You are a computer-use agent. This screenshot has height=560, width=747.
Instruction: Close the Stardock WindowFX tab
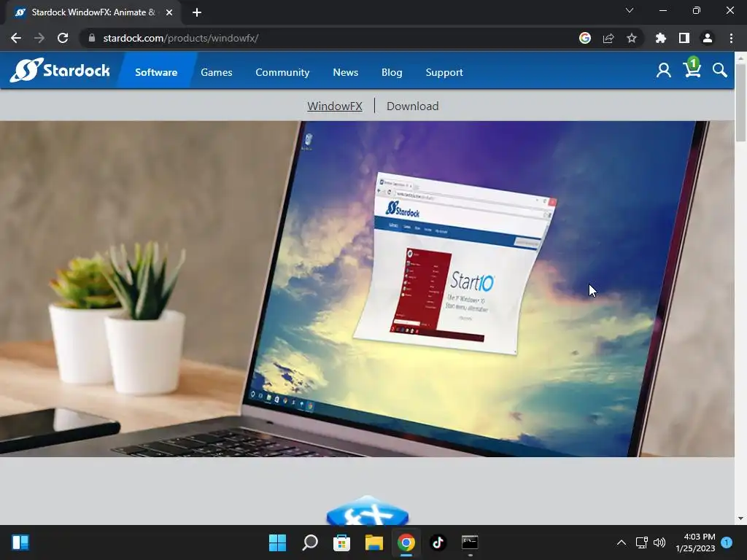point(169,12)
